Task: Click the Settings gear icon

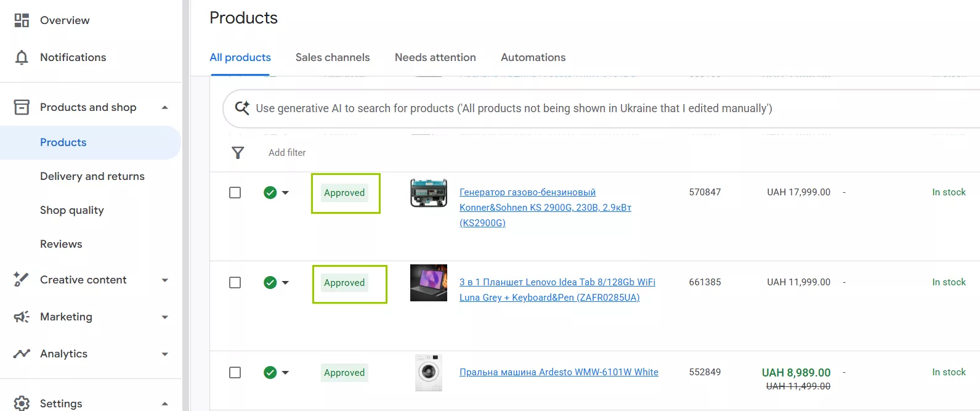Action: [x=22, y=403]
